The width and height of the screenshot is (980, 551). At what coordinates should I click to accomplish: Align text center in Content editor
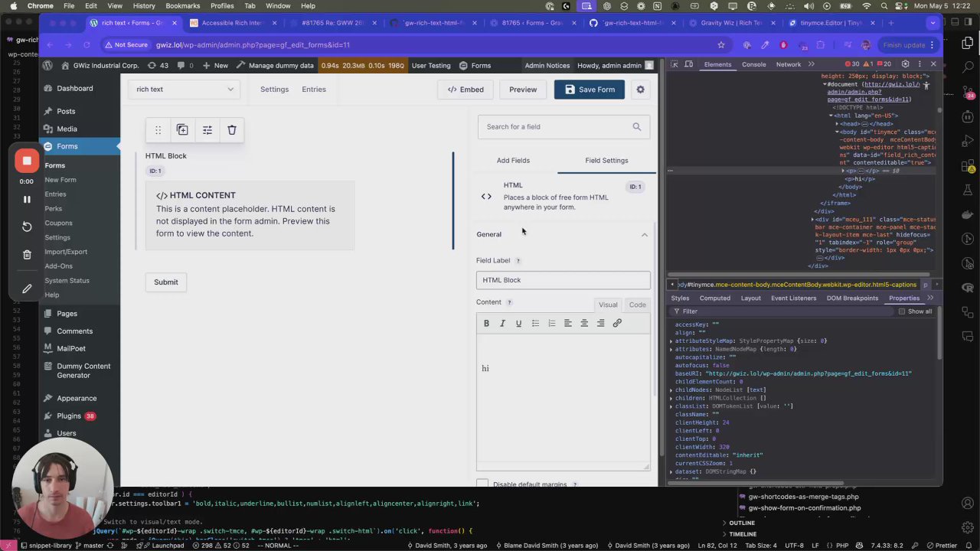tap(584, 324)
